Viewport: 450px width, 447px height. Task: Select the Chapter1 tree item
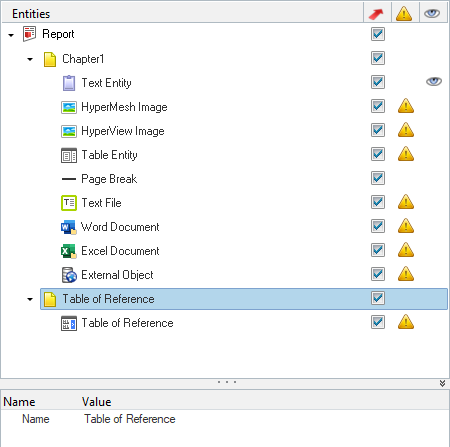(83, 59)
